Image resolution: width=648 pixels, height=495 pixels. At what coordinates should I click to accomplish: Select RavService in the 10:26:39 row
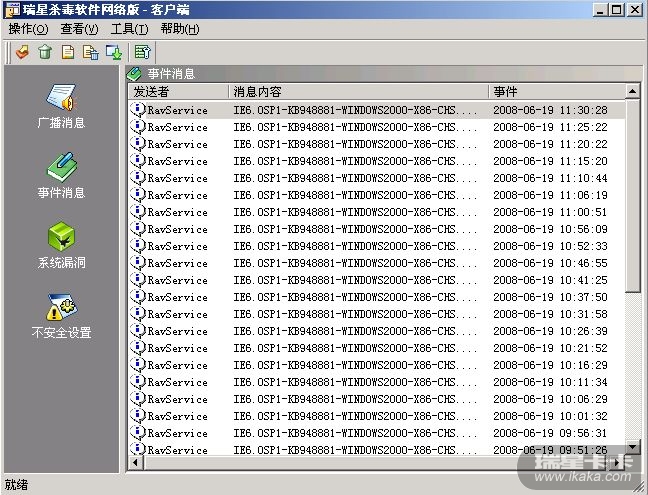[177, 331]
